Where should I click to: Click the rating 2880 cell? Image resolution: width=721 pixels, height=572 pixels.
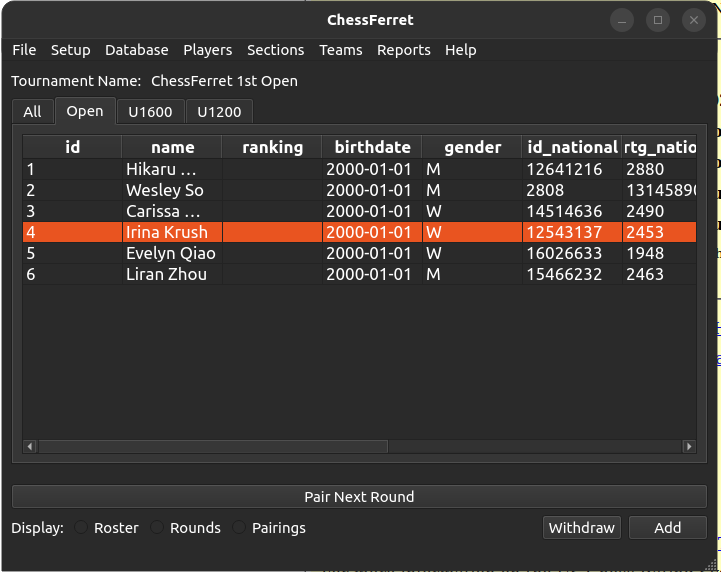(659, 169)
